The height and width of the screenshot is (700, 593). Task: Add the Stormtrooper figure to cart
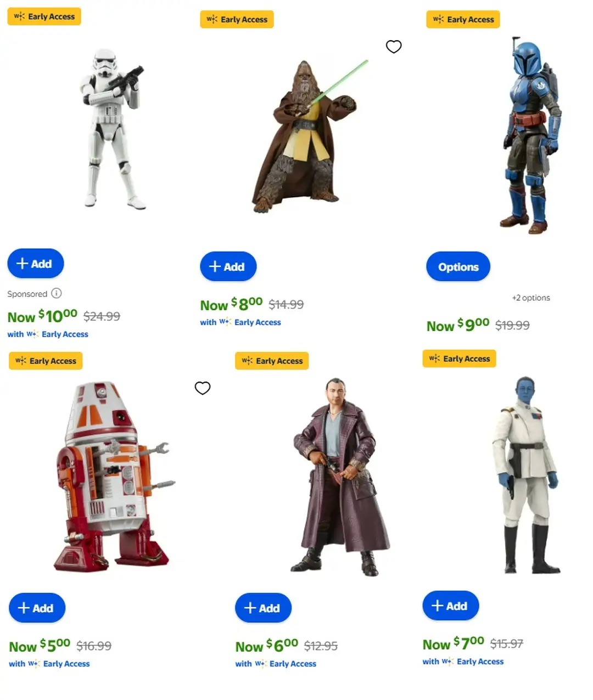click(x=36, y=264)
